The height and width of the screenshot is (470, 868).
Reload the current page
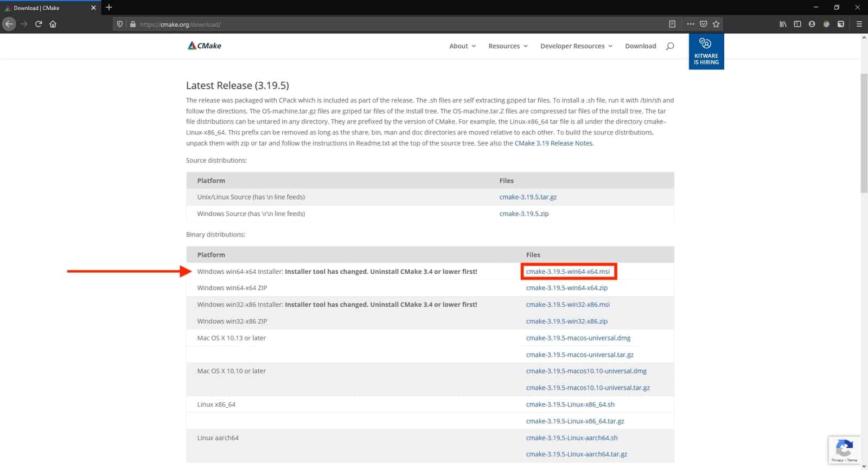pos(39,24)
